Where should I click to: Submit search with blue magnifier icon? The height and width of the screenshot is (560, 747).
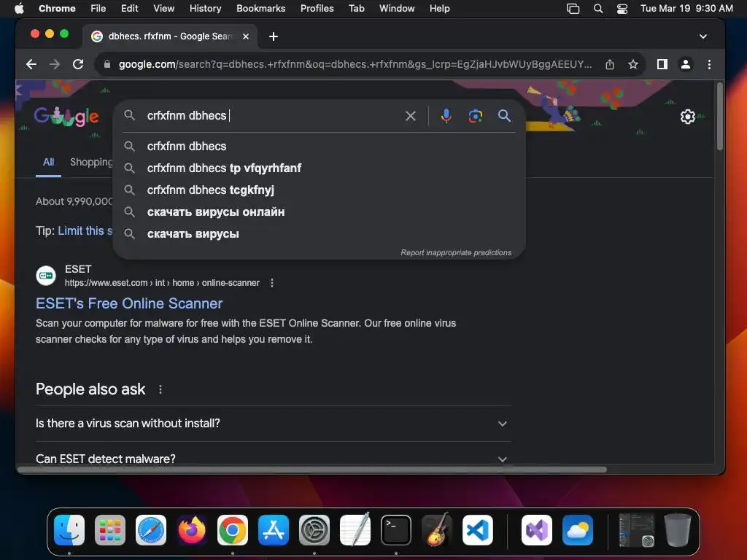[505, 116]
